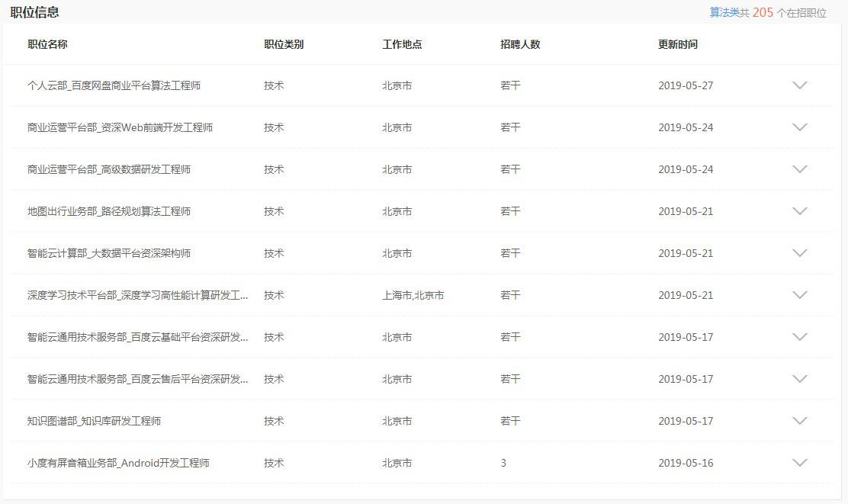Expand the 知识图谱部_知识库研发工程师 row

point(799,420)
